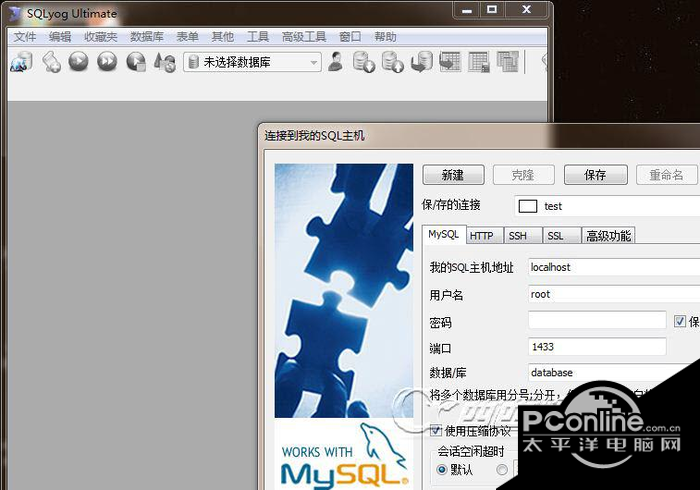Click the format query icon

tap(165, 62)
